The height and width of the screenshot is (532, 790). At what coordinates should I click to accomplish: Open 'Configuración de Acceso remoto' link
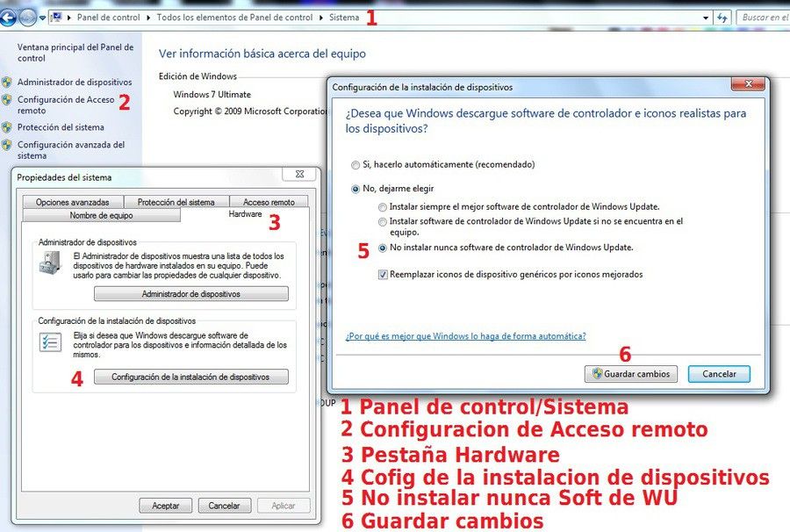[x=66, y=104]
